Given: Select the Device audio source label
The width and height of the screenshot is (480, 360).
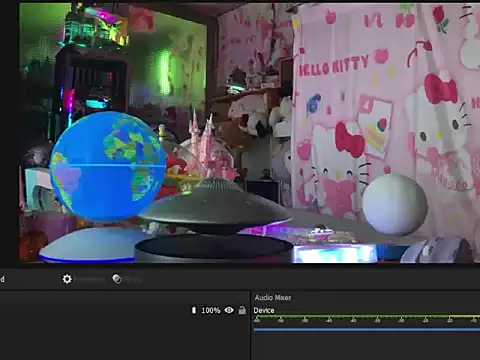Looking at the screenshot, I should pos(264,310).
